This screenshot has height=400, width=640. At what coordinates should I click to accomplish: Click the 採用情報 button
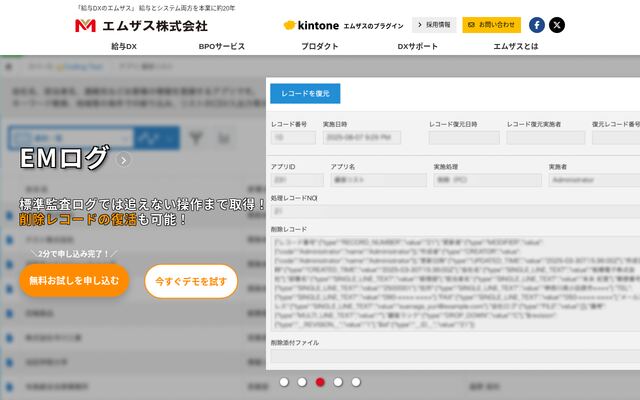(x=434, y=25)
